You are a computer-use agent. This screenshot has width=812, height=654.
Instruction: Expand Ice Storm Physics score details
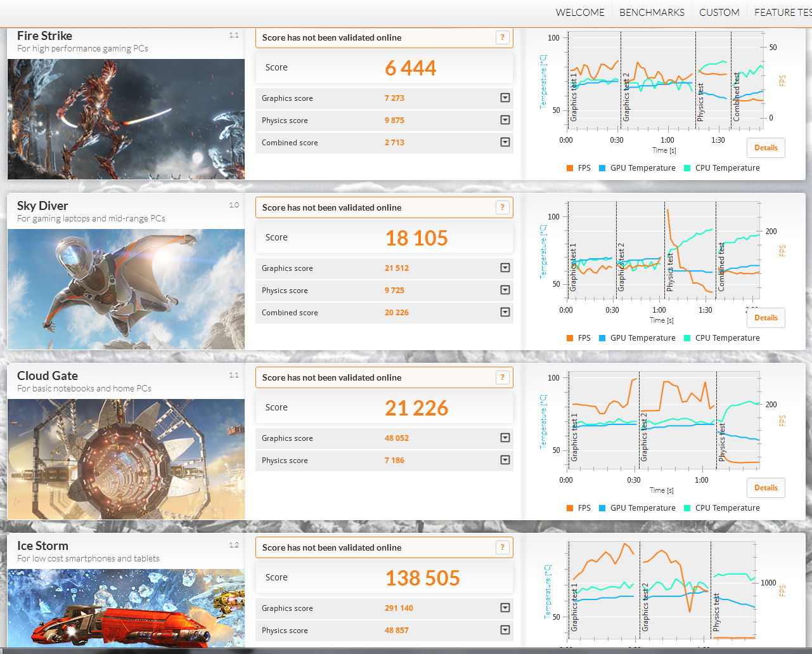tap(505, 630)
